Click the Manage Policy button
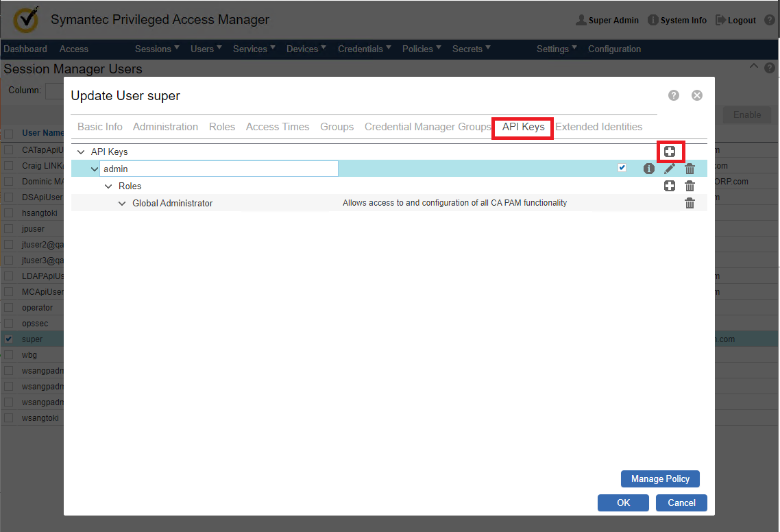This screenshot has height=532, width=780. coord(660,479)
